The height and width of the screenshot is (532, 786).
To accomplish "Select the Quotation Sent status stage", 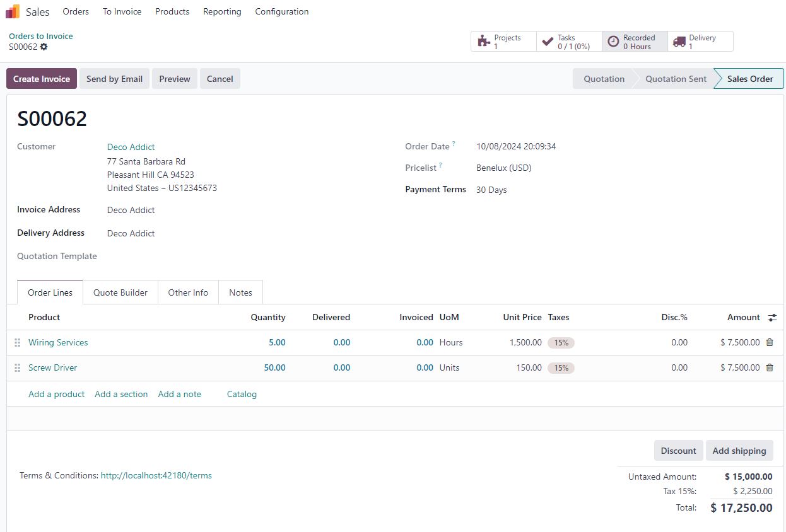I will tap(676, 79).
